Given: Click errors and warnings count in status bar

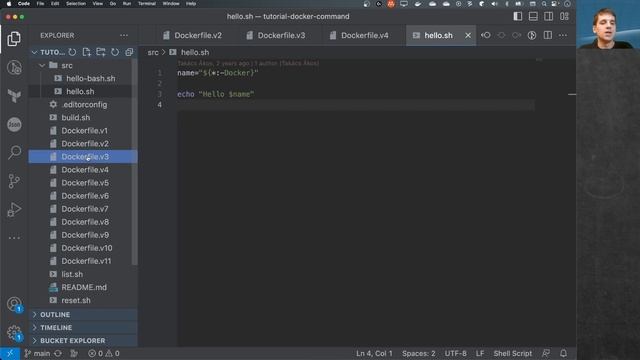Looking at the screenshot, I should click(x=104, y=353).
